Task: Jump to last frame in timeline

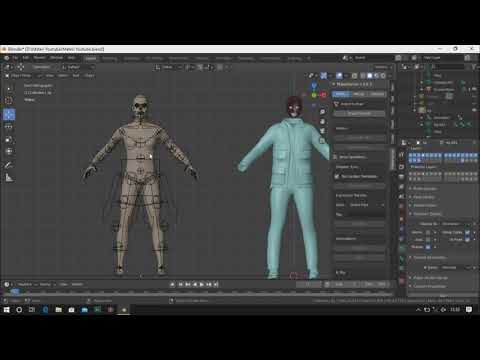Action: click(216, 284)
